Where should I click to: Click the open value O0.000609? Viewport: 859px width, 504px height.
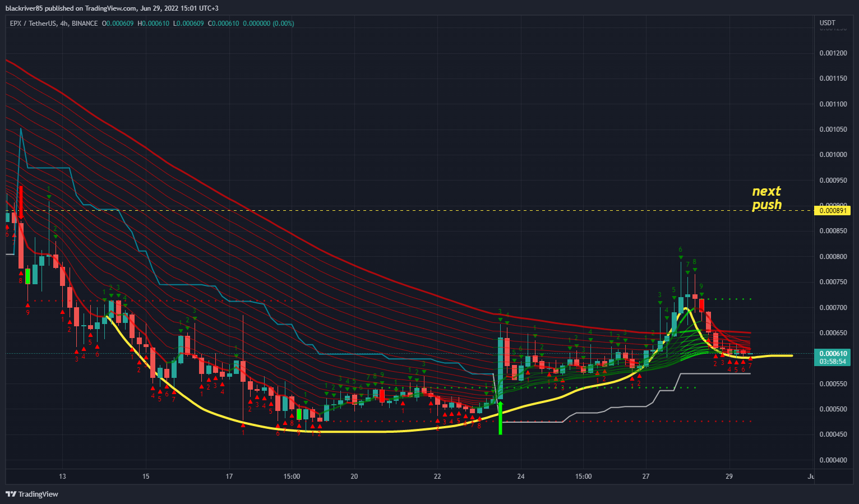pos(117,24)
